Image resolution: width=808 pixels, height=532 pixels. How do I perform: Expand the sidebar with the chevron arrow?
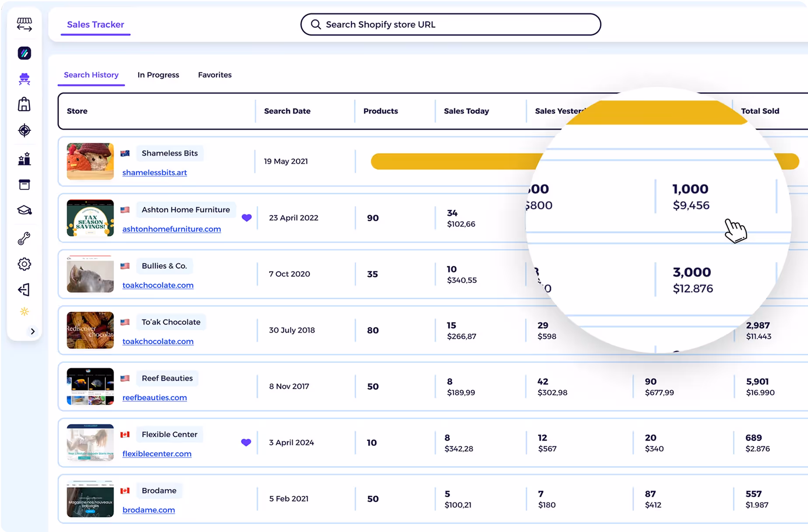pyautogui.click(x=32, y=331)
